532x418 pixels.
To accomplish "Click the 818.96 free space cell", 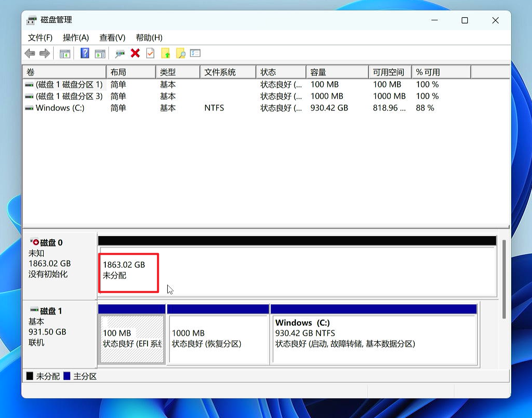I will tap(389, 108).
